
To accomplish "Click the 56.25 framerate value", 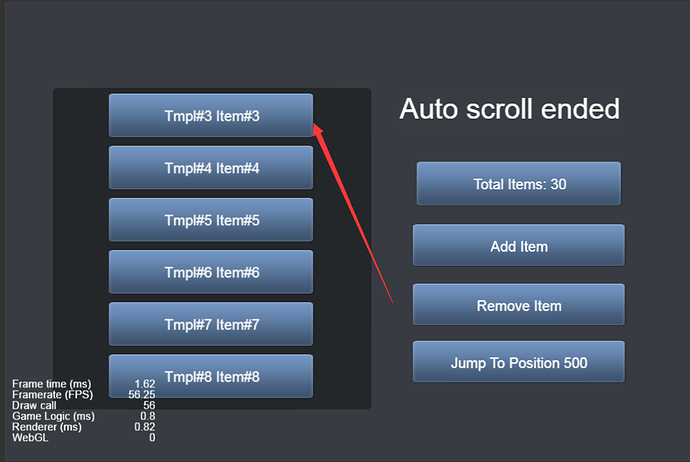I will click(141, 395).
